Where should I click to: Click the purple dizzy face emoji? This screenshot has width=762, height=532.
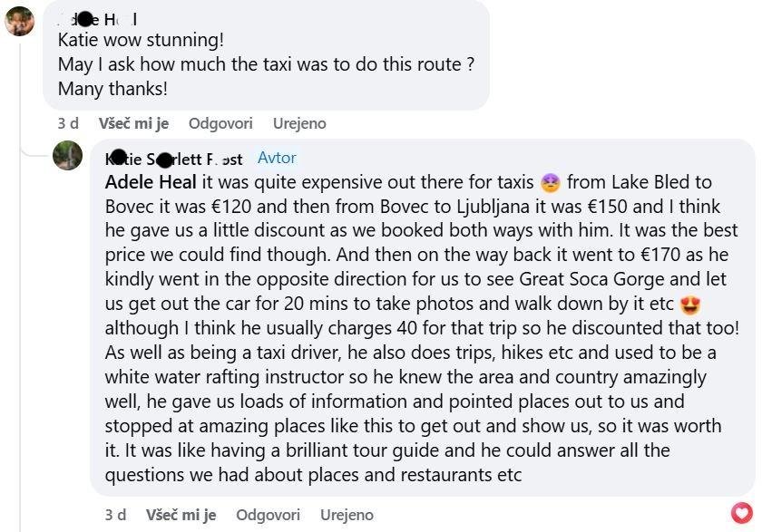point(550,183)
